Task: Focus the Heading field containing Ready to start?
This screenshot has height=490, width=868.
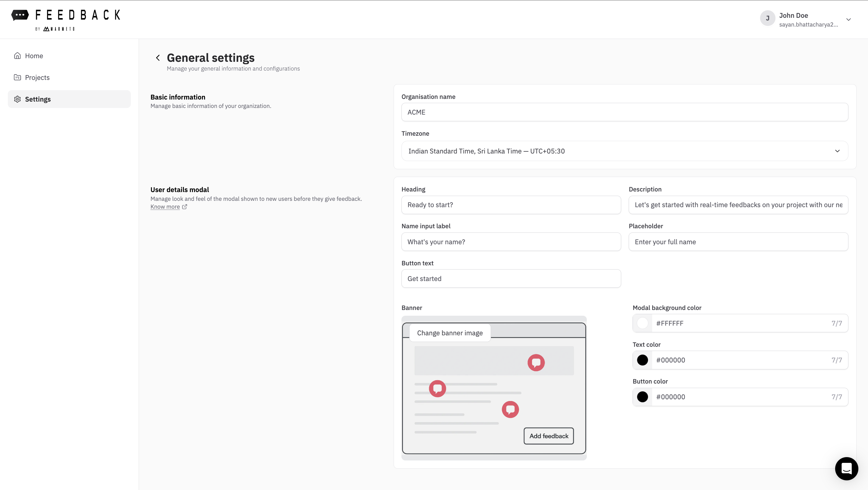Action: coord(511,205)
